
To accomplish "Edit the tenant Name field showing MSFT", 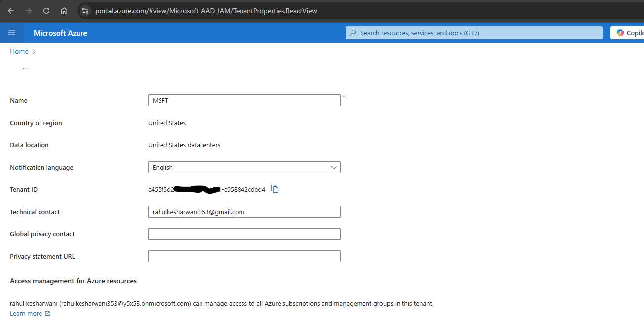I will click(x=244, y=100).
